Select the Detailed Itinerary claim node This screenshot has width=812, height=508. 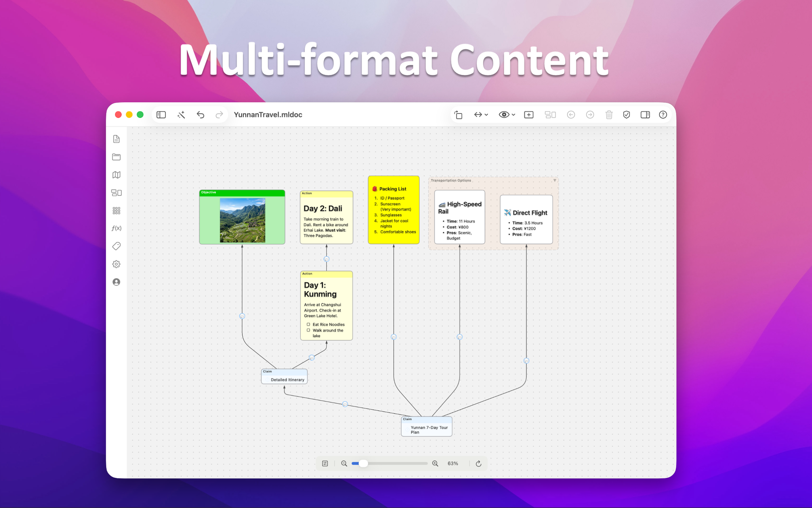pos(284,376)
